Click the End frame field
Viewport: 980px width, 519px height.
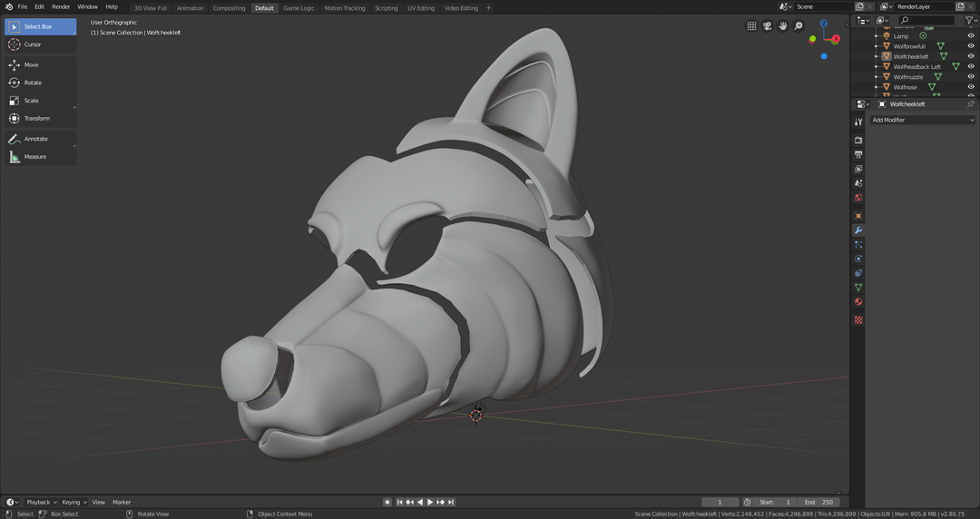(x=818, y=502)
